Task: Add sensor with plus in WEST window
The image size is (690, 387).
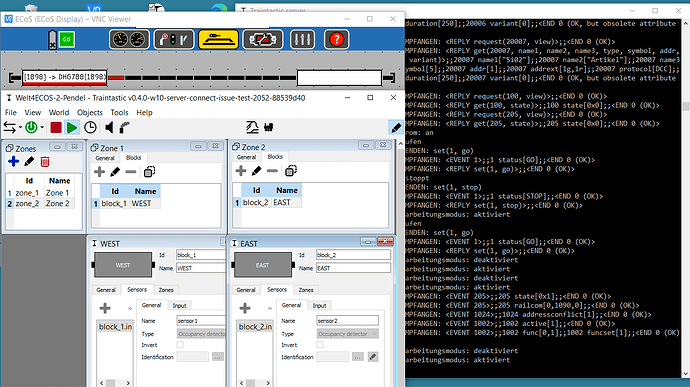Action: click(105, 308)
